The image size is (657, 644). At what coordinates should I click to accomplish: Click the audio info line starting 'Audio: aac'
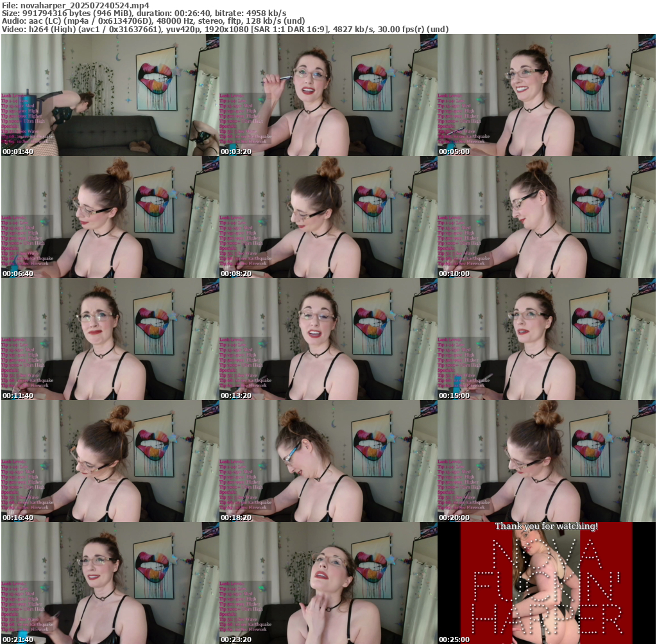153,21
